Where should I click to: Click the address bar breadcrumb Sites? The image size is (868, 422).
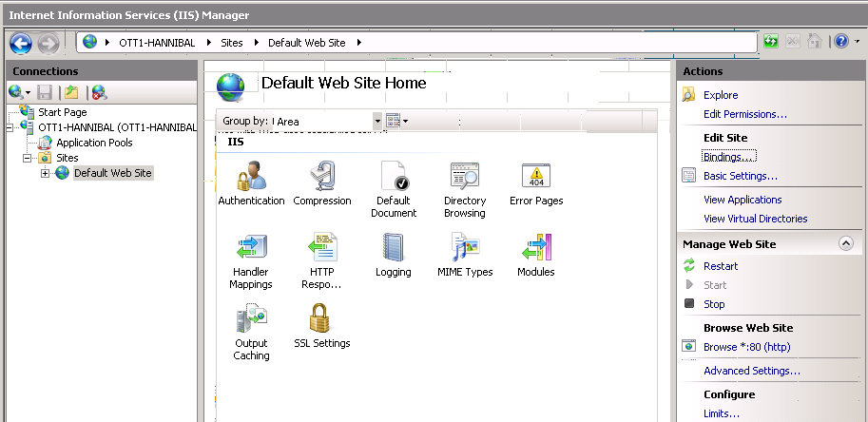(x=232, y=43)
